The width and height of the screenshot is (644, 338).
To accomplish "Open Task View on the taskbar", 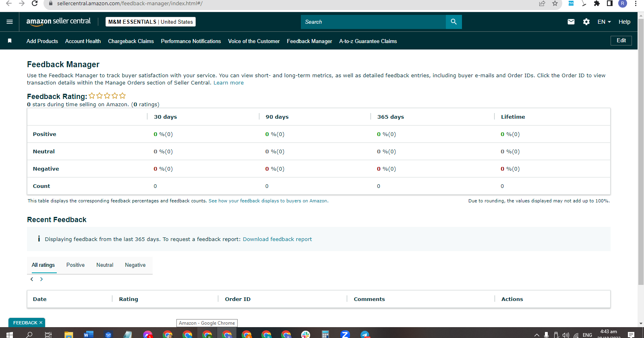I will (x=48, y=334).
